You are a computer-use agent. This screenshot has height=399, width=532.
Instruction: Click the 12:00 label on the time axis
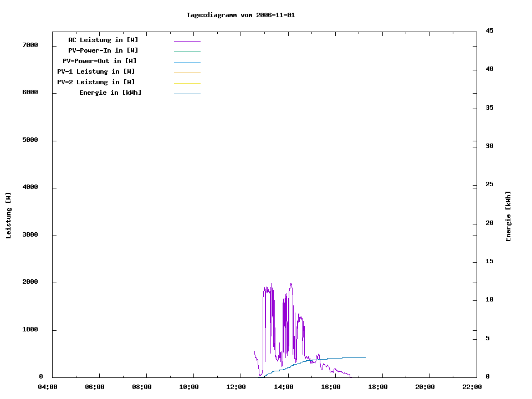tap(237, 387)
